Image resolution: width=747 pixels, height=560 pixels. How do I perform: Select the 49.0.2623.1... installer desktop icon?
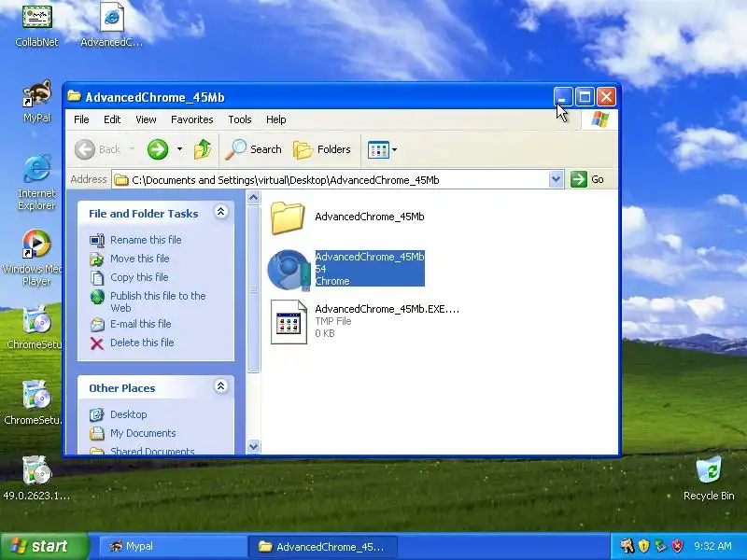click(x=36, y=470)
